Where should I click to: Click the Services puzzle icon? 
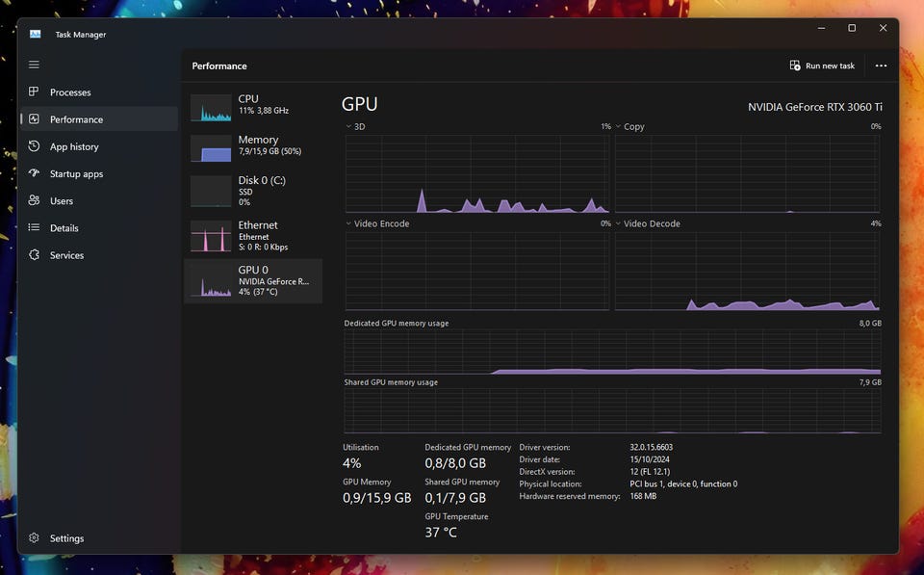[x=34, y=254]
